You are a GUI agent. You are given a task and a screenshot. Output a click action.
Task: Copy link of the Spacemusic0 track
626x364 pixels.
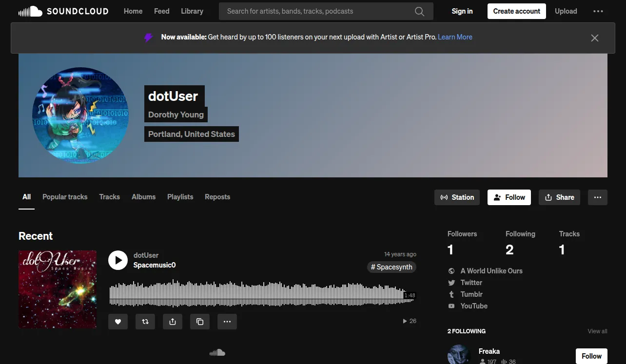pos(200,322)
